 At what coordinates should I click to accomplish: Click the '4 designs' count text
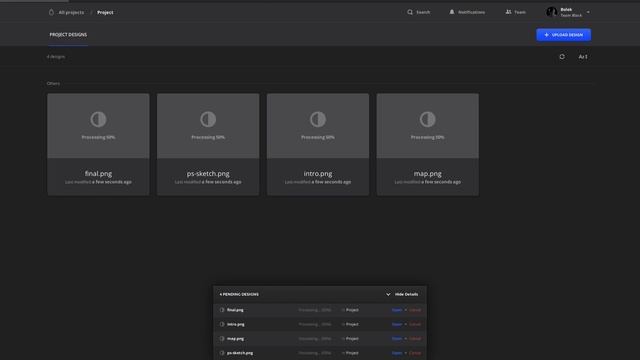pyautogui.click(x=56, y=57)
